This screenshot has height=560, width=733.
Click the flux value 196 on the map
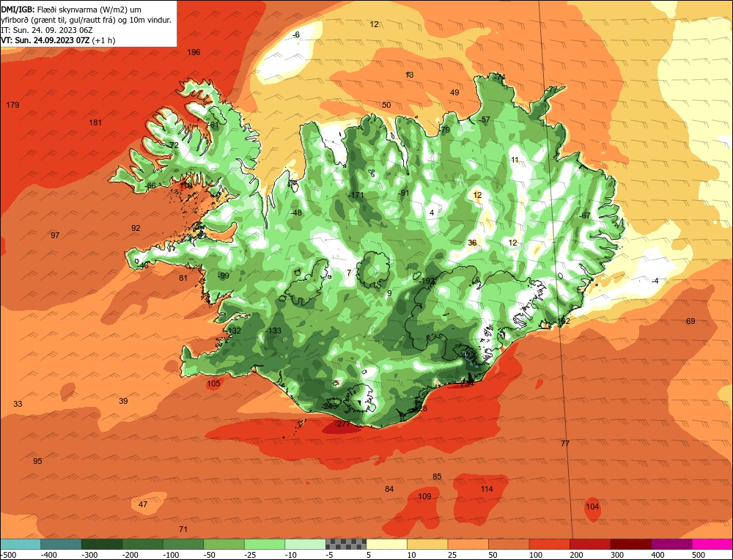(x=194, y=52)
